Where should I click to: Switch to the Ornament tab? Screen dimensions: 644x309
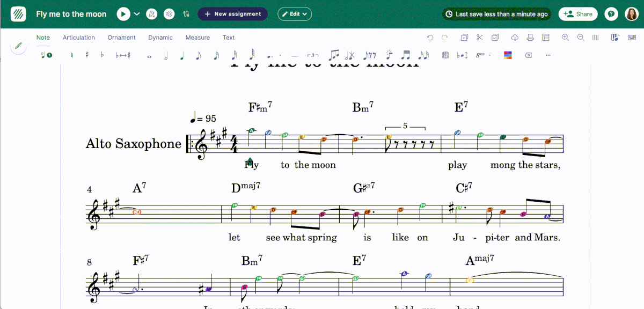tap(122, 38)
